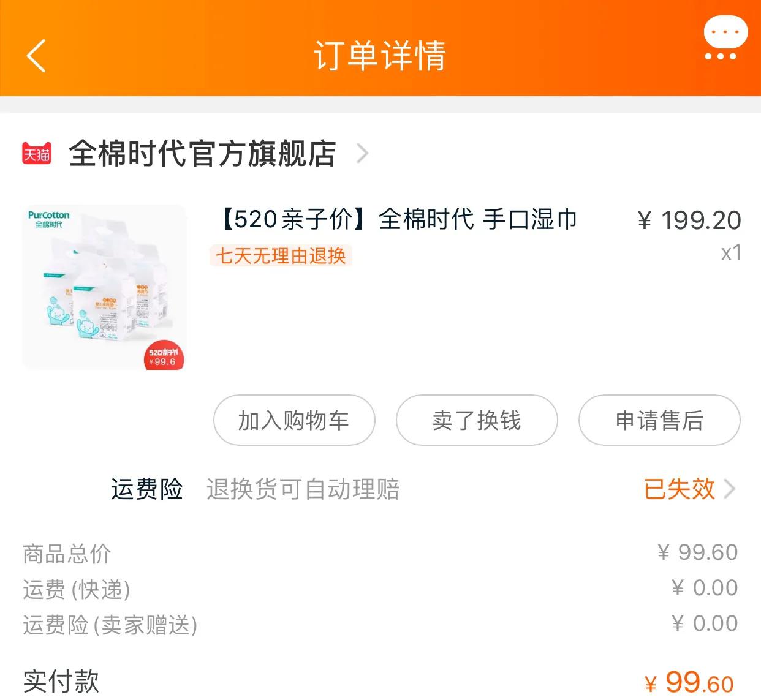761x700 pixels.
Task: Click the 订单详情 page title
Action: tap(380, 56)
